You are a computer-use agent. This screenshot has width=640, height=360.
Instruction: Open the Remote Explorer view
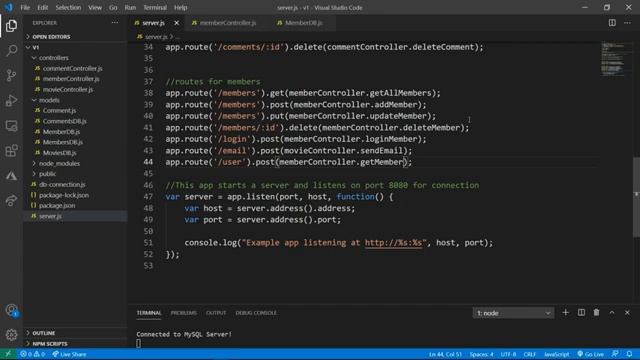[x=11, y=126]
